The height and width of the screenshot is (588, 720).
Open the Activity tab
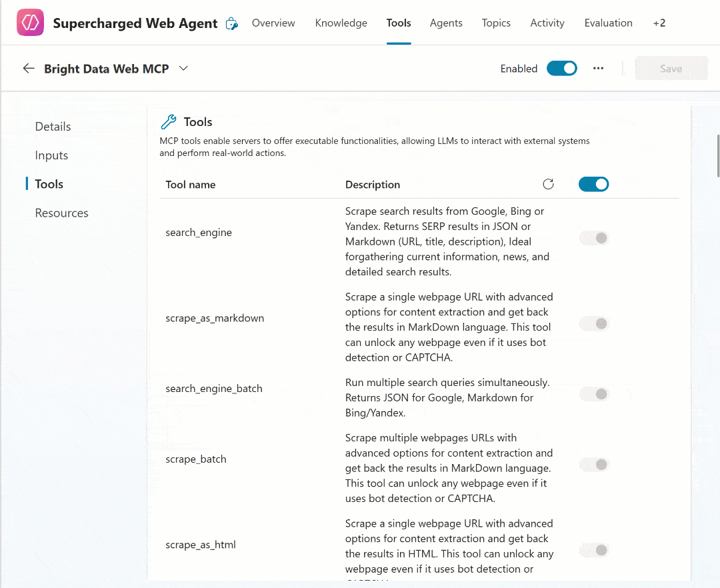547,23
